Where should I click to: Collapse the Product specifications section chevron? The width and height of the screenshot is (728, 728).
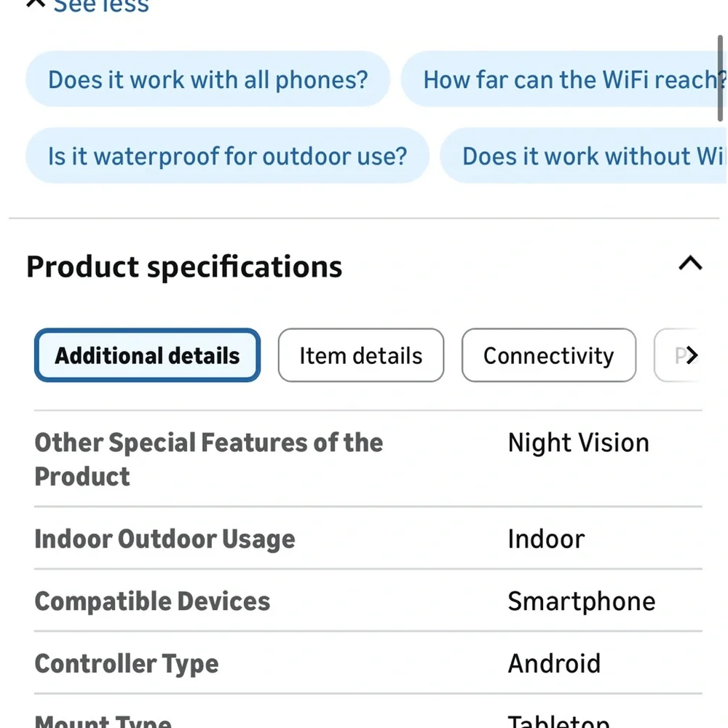coord(690,264)
